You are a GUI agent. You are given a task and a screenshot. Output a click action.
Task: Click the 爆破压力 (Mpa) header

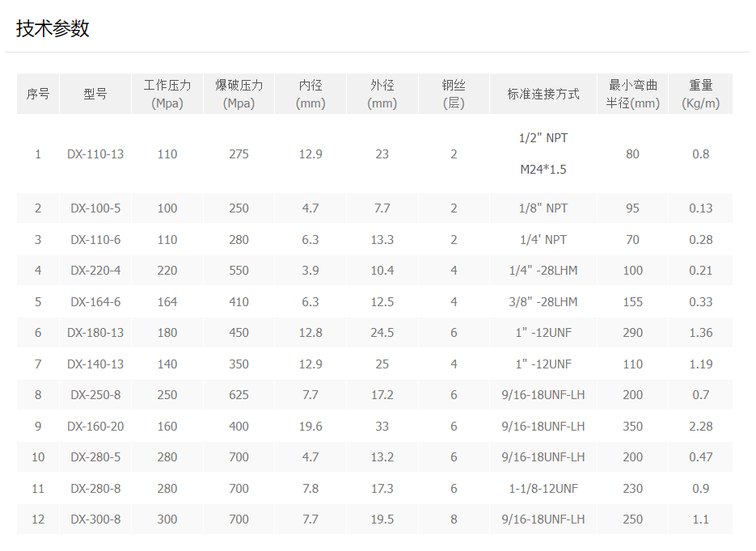tap(239, 94)
